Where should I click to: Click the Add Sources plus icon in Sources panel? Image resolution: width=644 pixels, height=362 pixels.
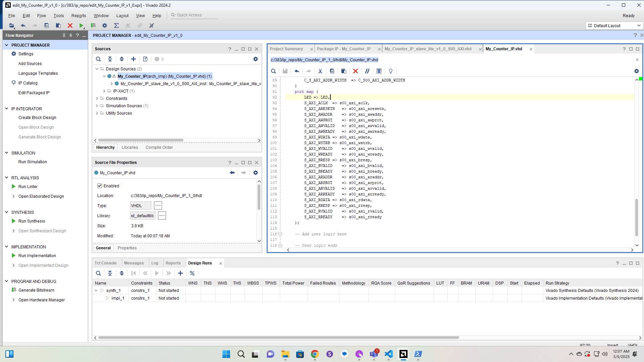133,59
